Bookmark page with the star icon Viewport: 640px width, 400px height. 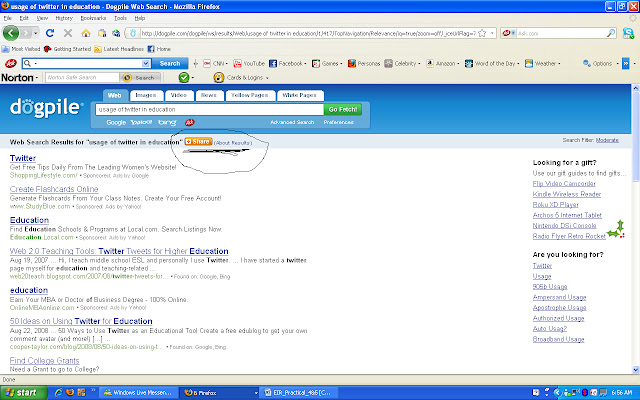(482, 33)
